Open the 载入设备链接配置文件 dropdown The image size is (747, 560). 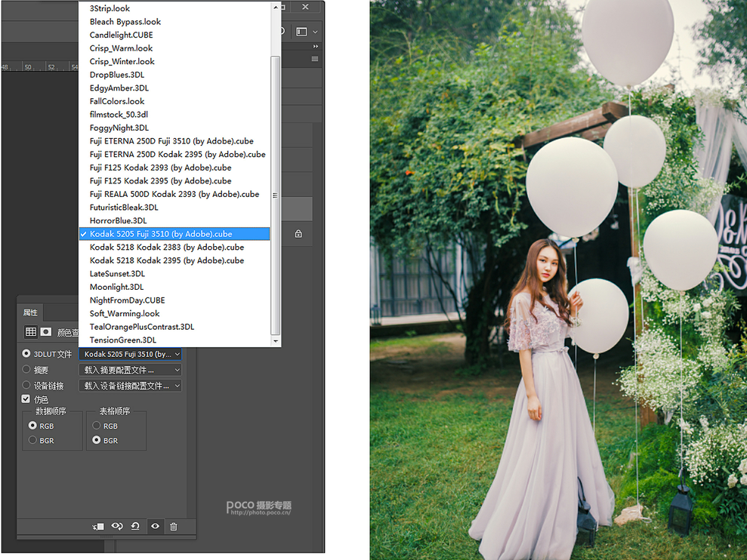click(x=131, y=386)
